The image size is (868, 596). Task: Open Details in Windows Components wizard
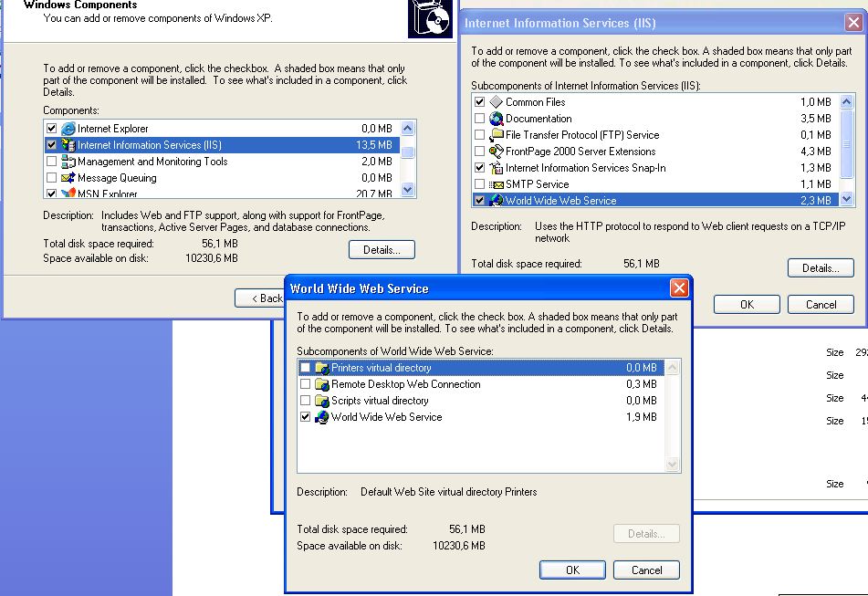click(x=382, y=249)
